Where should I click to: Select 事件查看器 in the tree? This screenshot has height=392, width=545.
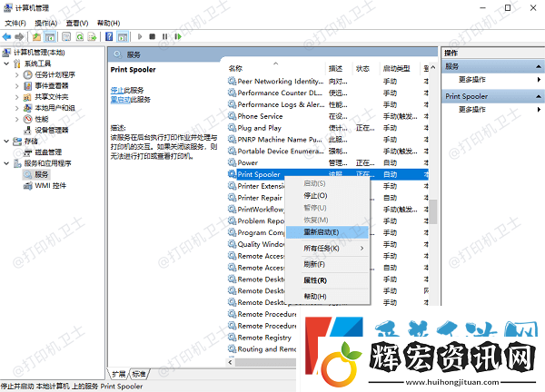52,86
